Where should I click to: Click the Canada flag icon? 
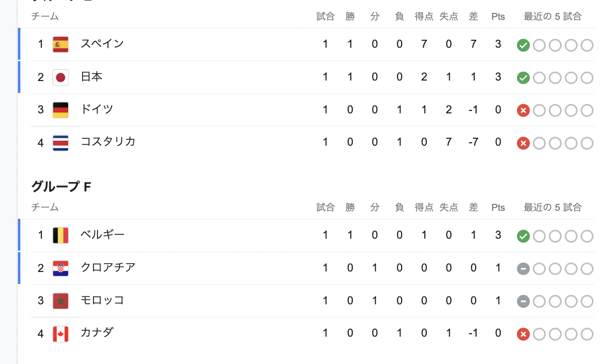(61, 334)
